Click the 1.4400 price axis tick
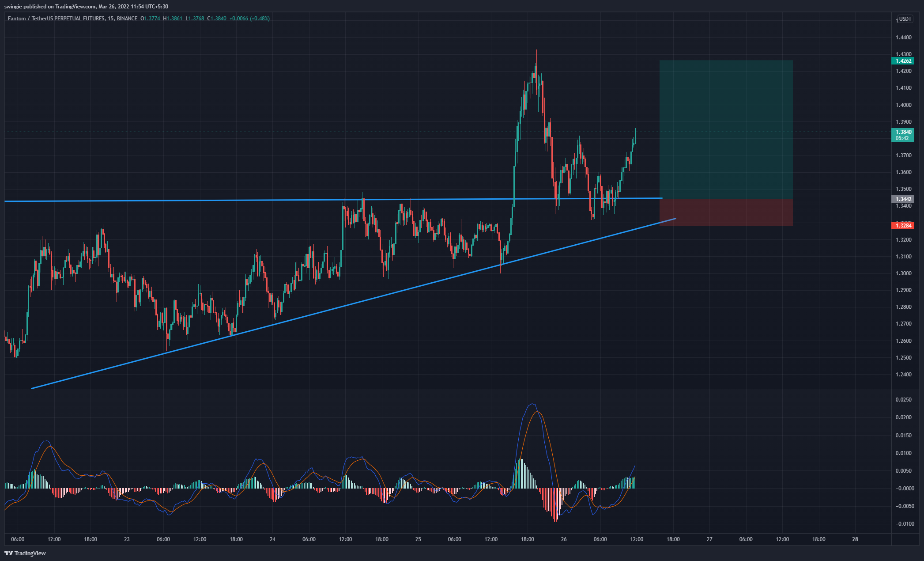Screen dimensions: 924x561 click(903, 38)
